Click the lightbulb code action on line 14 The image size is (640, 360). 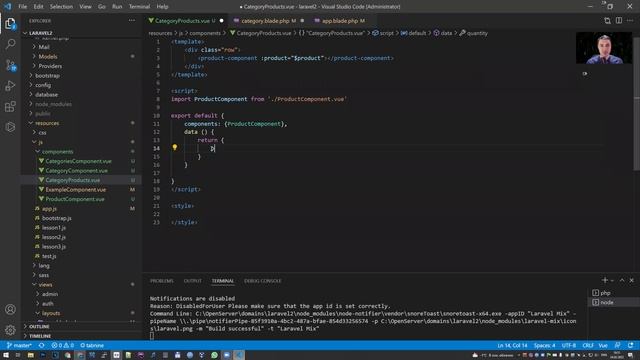tap(175, 147)
